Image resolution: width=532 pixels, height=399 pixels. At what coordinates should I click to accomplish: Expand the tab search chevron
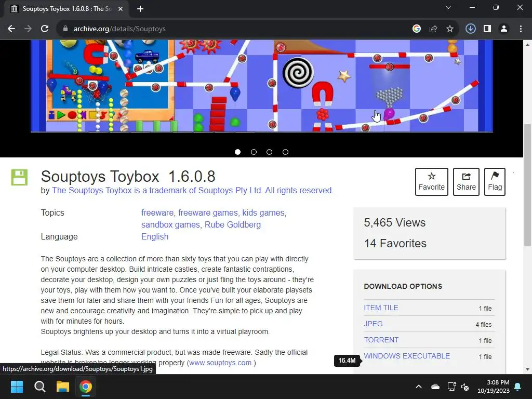coord(448,7)
